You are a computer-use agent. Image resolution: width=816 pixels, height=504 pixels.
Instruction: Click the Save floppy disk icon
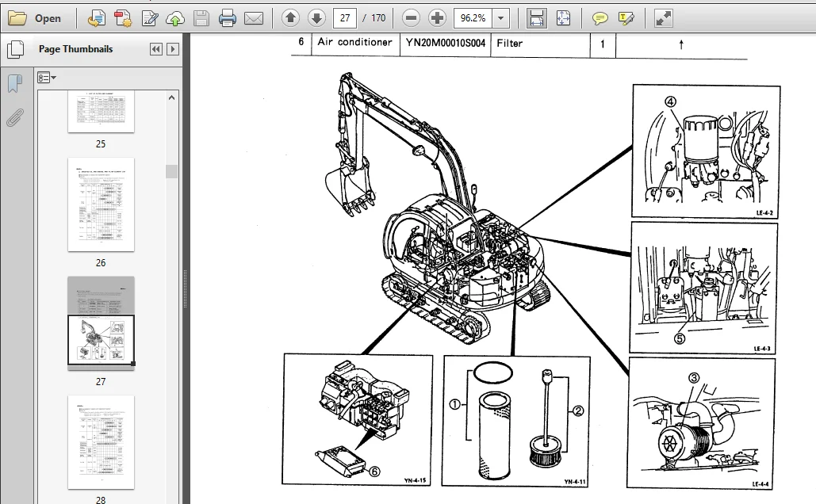(201, 19)
